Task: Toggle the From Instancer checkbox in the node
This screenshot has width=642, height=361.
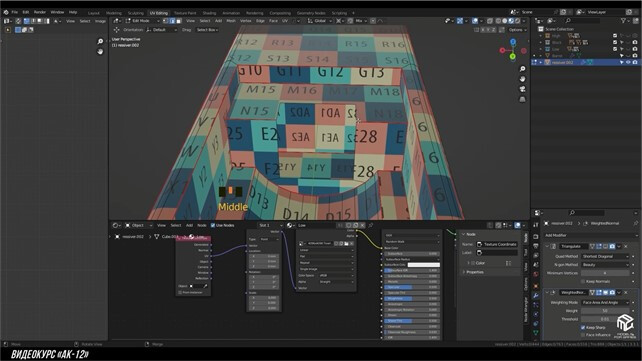Action: pyautogui.click(x=180, y=293)
